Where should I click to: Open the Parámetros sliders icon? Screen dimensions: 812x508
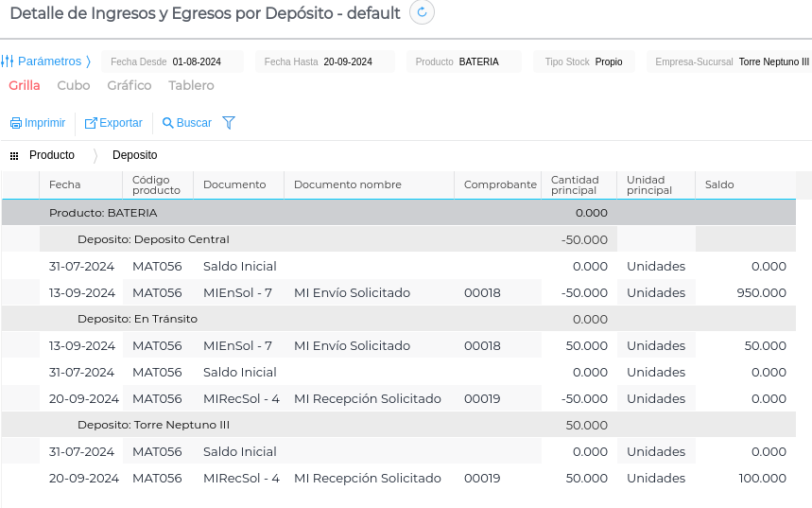tap(8, 61)
